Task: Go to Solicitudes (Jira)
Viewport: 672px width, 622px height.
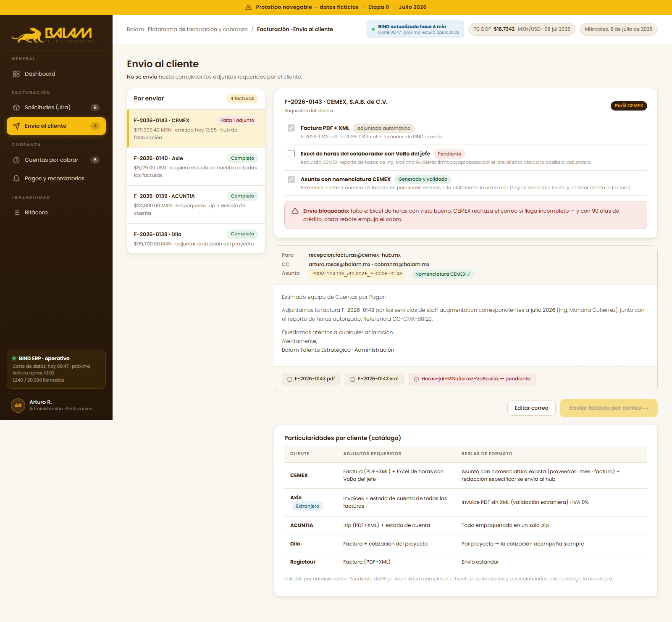Action: [56, 108]
